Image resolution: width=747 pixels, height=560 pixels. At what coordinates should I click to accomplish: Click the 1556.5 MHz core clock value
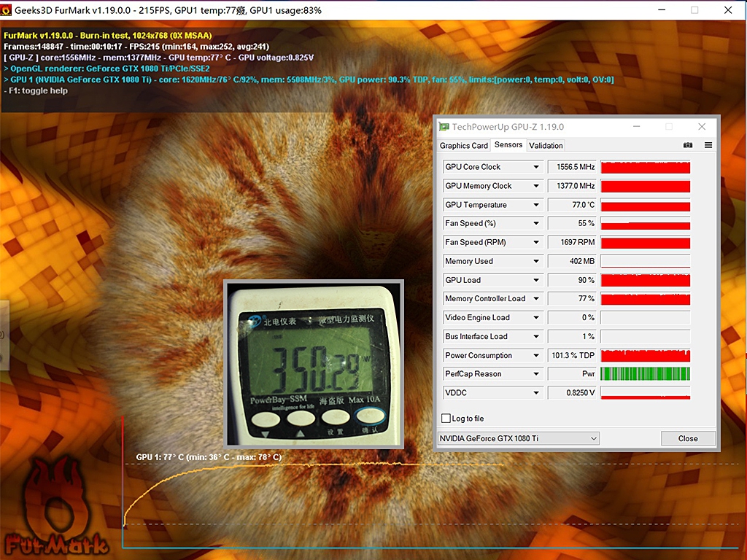click(572, 167)
